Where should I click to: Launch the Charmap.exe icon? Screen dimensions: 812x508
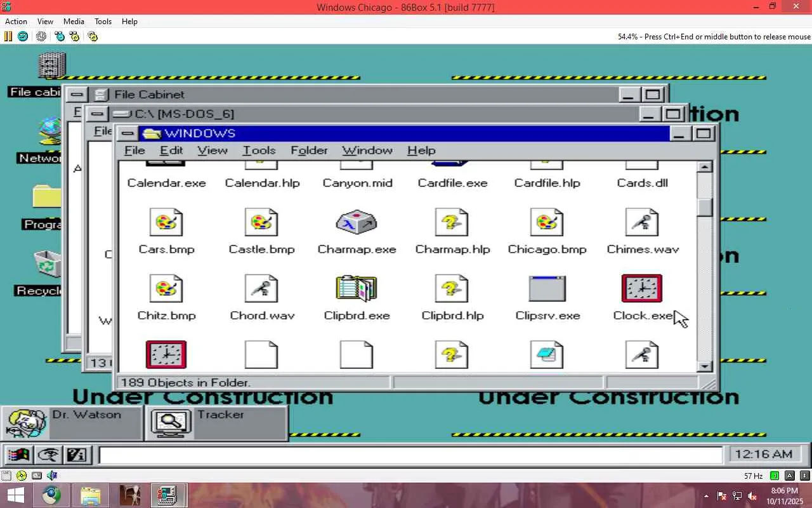click(357, 222)
